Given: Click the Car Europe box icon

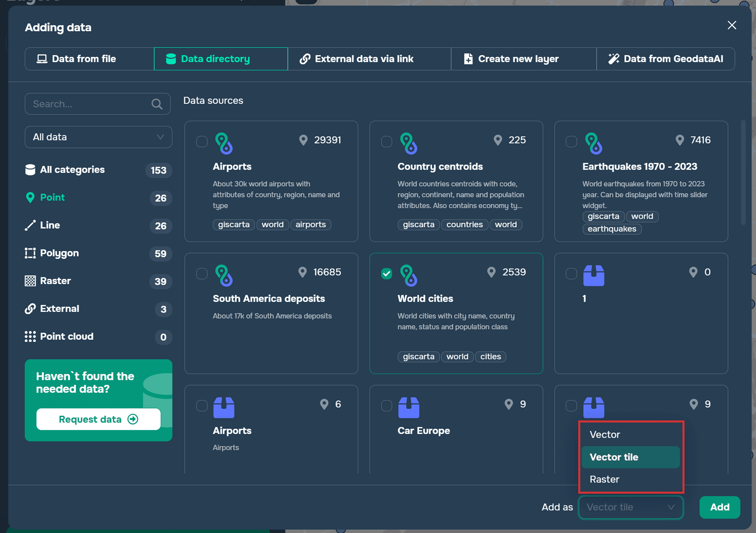Looking at the screenshot, I should pyautogui.click(x=409, y=408).
